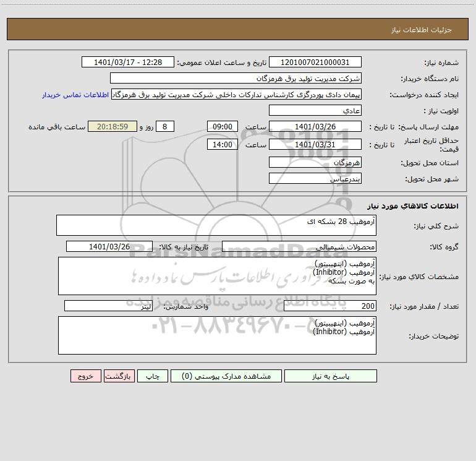Click label 'حداقل تاریخ اعتبار قیمت:'
The height and width of the screenshot is (461, 476).
tap(431, 145)
